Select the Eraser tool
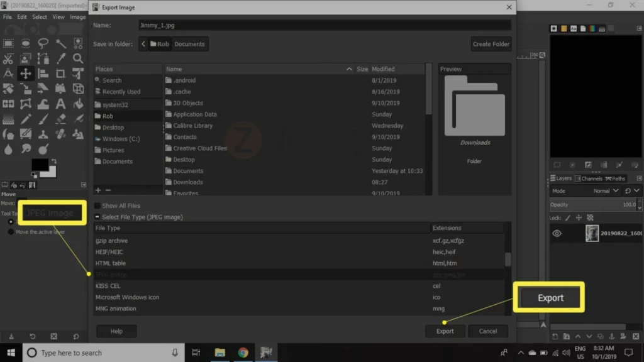644x362 pixels. tap(60, 119)
